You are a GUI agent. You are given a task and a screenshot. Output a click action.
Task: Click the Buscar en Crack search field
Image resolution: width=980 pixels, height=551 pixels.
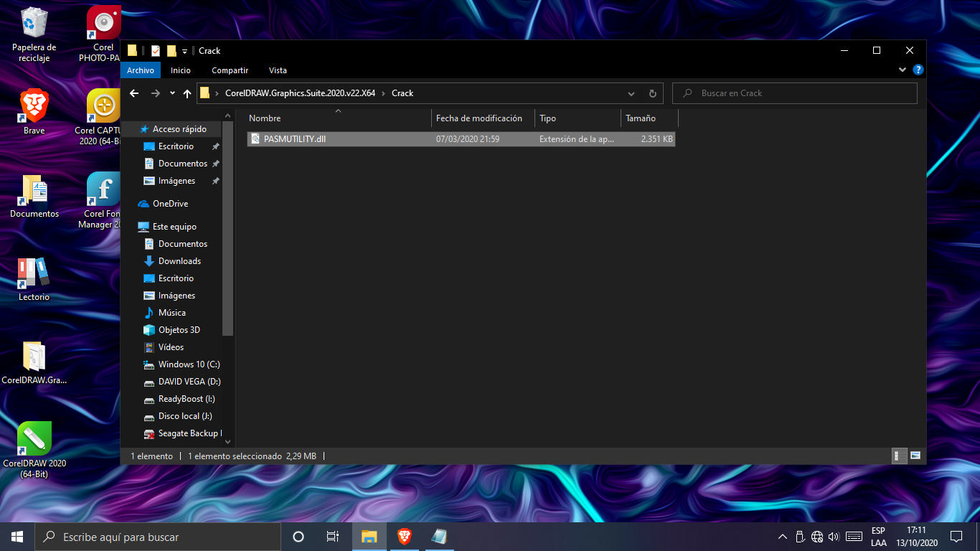click(x=795, y=93)
